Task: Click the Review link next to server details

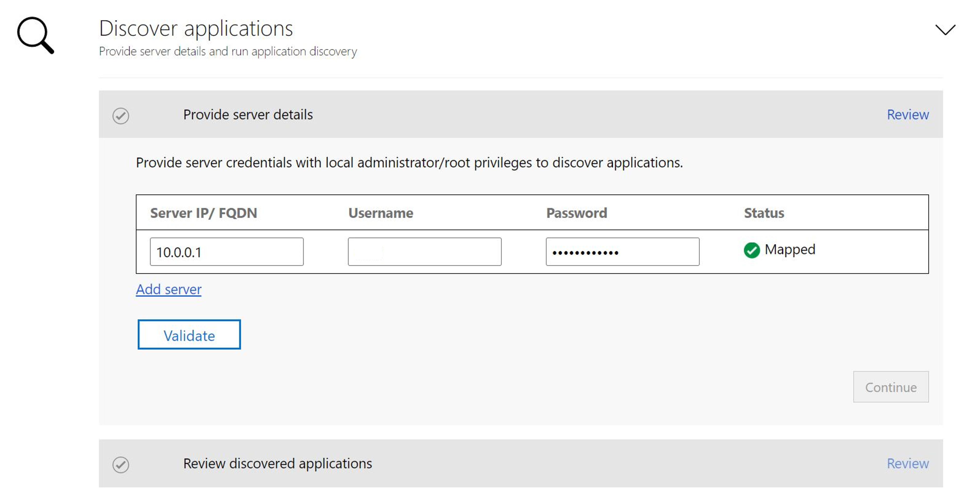Action: tap(909, 114)
